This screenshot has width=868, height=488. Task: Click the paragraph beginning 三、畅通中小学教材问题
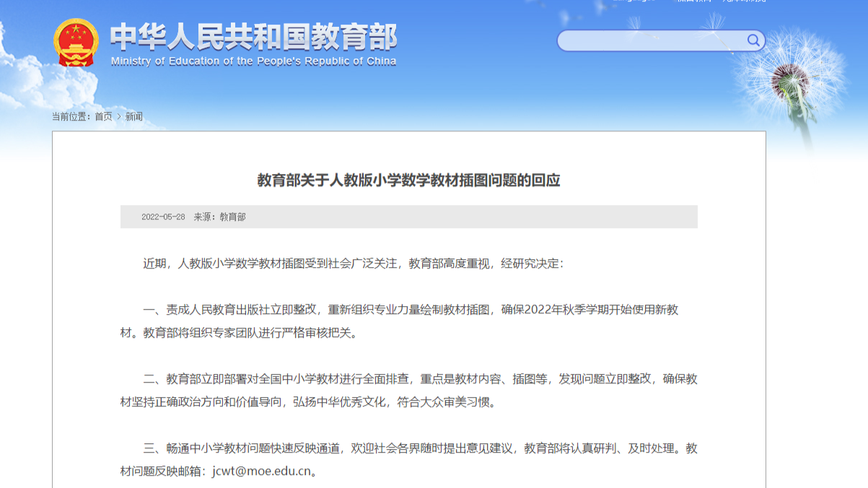[408, 460]
